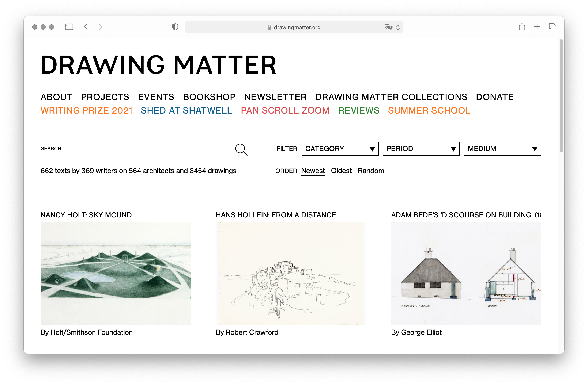The height and width of the screenshot is (385, 588).
Task: Toggle the Safari sidebar icon
Action: click(x=69, y=27)
